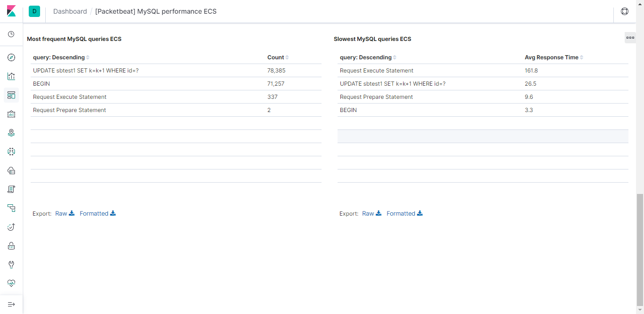644x314 pixels.
Task: Click the page vertical scrollbar thumb
Action: click(640, 250)
